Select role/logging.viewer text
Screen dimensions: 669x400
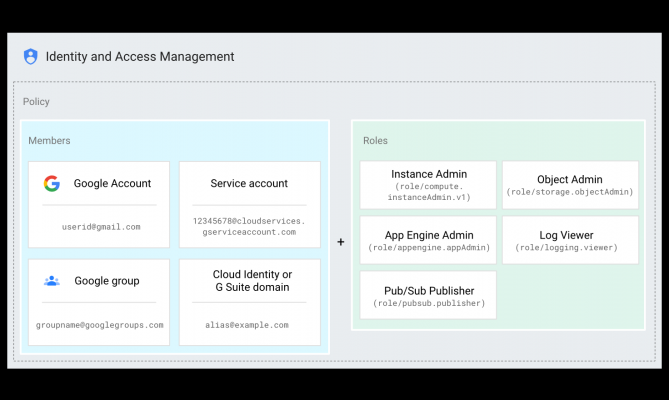[566, 248]
